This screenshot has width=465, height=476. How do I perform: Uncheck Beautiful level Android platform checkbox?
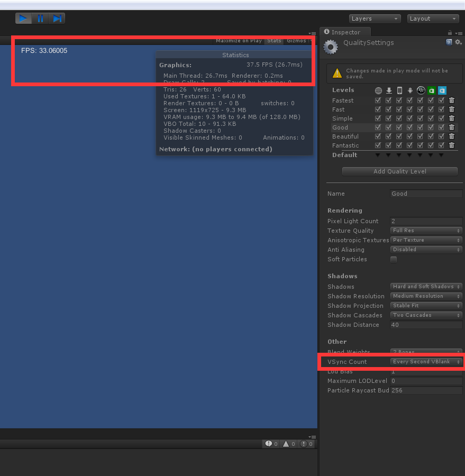[409, 136]
